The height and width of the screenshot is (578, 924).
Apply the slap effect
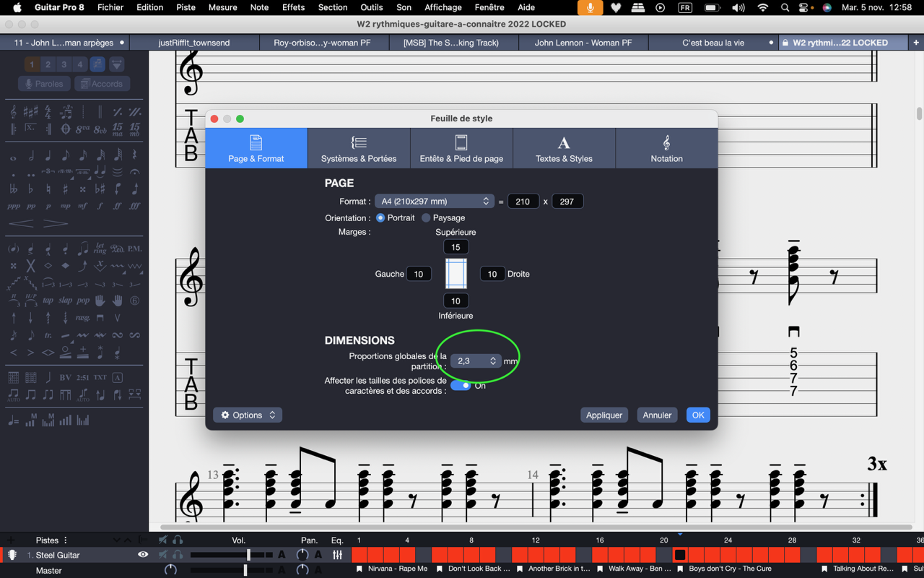click(65, 301)
